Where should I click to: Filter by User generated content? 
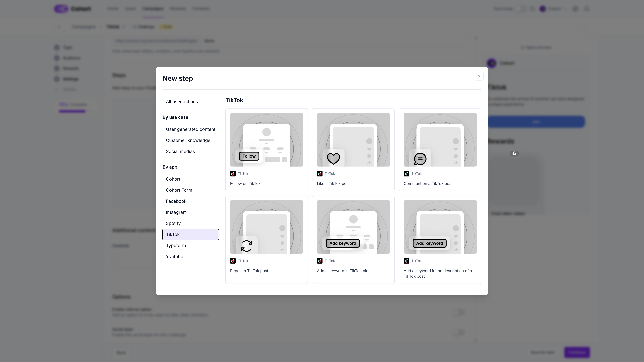coord(191,129)
